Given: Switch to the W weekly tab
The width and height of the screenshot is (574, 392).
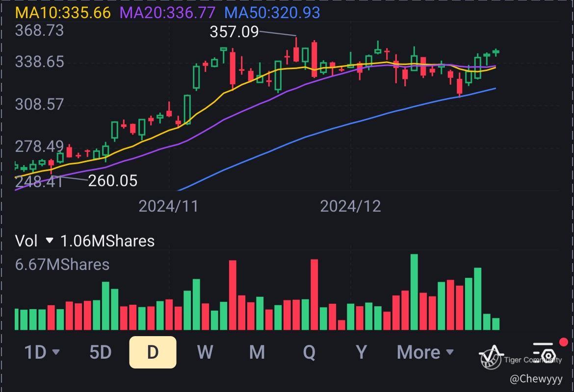Looking at the screenshot, I should (x=205, y=352).
